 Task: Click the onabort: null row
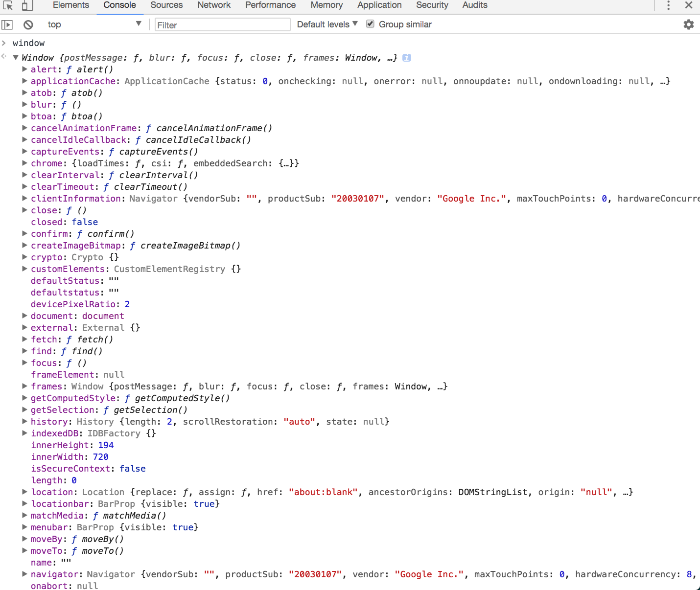point(65,586)
